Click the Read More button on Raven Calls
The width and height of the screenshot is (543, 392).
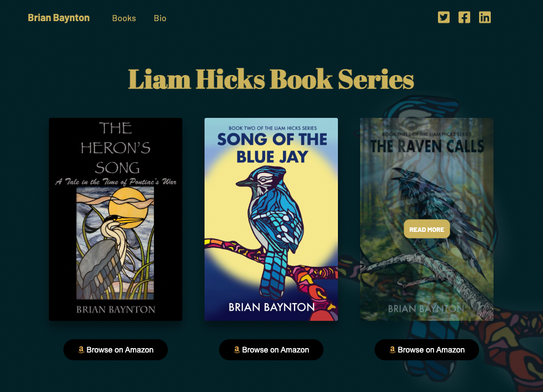coord(427,229)
